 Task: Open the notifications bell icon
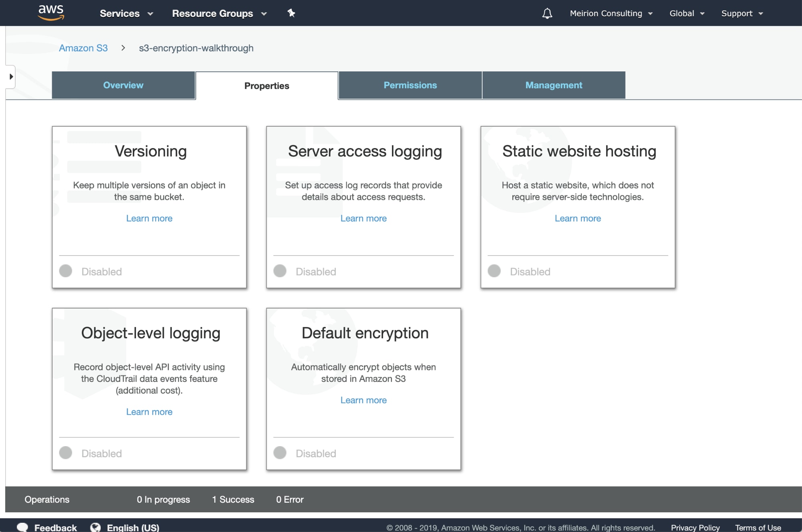[547, 14]
